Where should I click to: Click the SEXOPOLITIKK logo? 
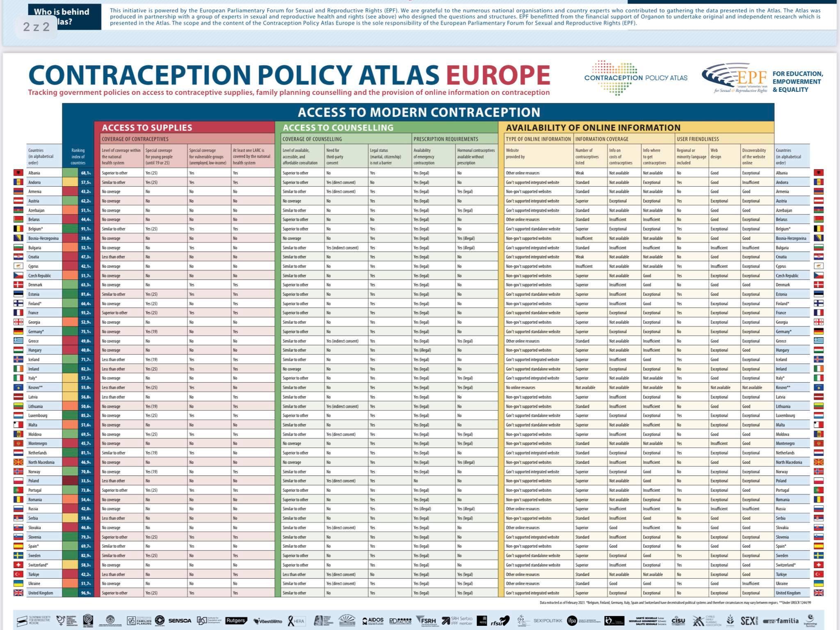coord(548,621)
